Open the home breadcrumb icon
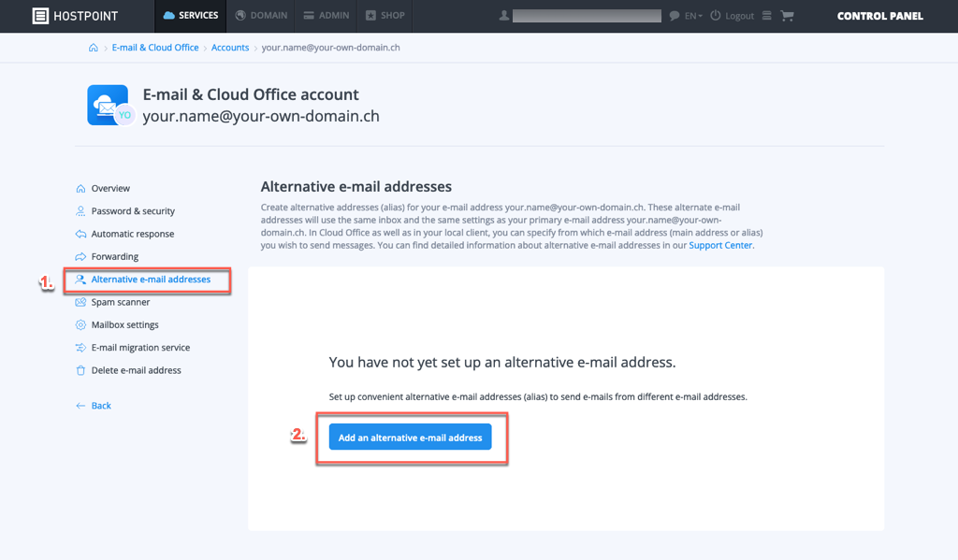Screen dimensions: 958x560 [x=93, y=48]
